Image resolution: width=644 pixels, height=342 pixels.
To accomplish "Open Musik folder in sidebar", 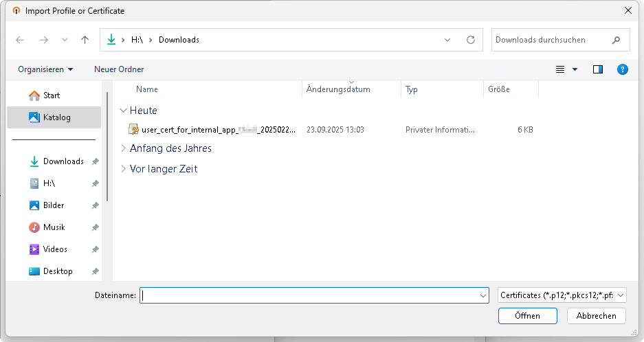I will pyautogui.click(x=54, y=227).
